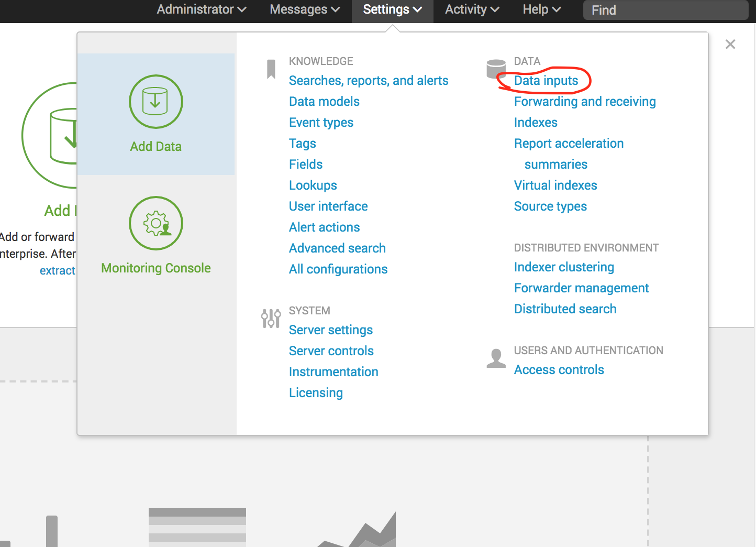Close the Settings dropdown panel
This screenshot has width=756, height=547.
[x=730, y=45]
